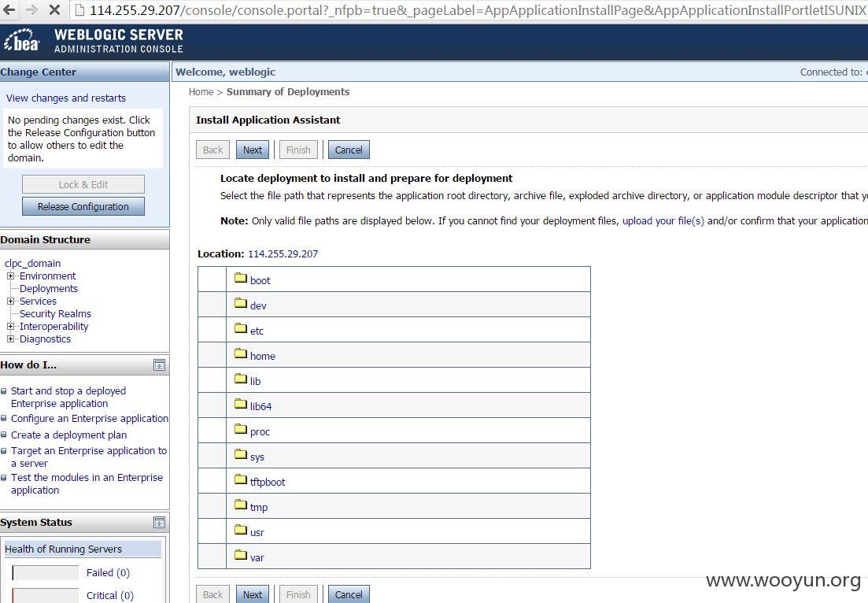Viewport: 868px width, 603px height.
Task: Click the top Finish button
Action: [298, 150]
